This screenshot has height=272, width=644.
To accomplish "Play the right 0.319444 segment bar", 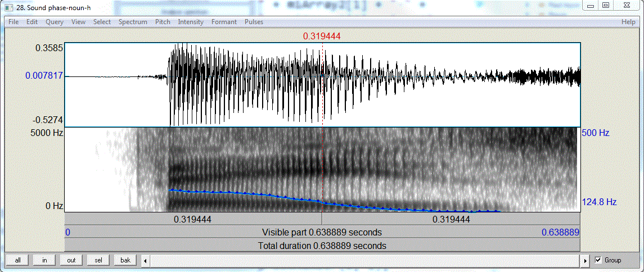I will 451,219.
